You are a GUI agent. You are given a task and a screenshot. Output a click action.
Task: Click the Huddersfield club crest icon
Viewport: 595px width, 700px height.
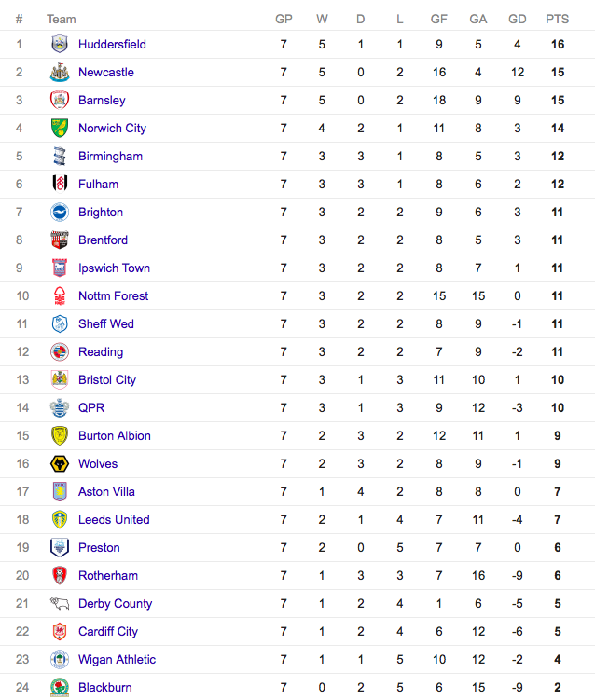(x=60, y=44)
